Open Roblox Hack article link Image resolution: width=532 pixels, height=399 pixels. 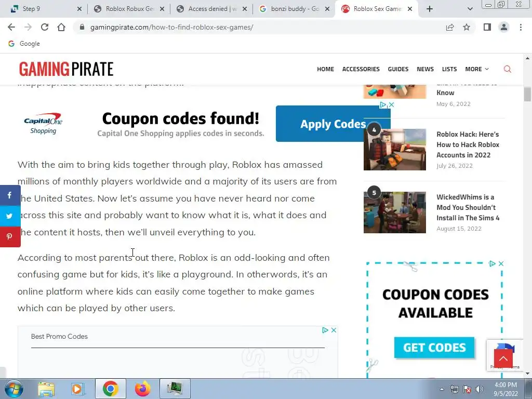(x=468, y=144)
